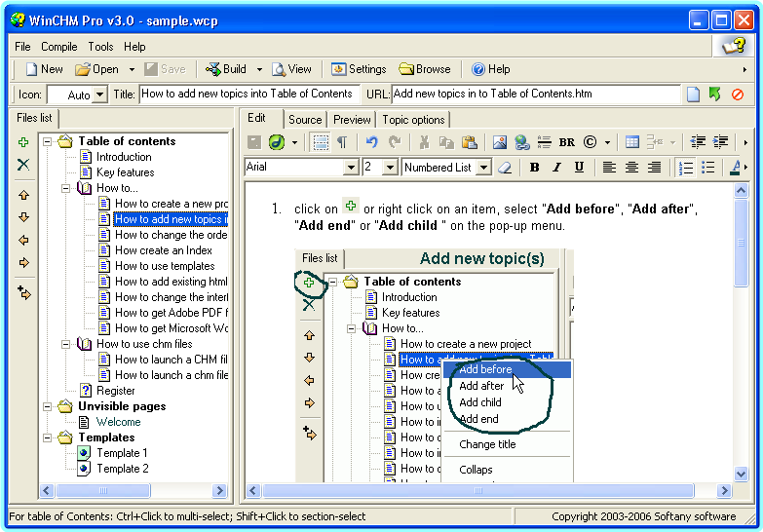
Task: Click the add-with-arrow icon below sidebar arrows
Action: 23,293
